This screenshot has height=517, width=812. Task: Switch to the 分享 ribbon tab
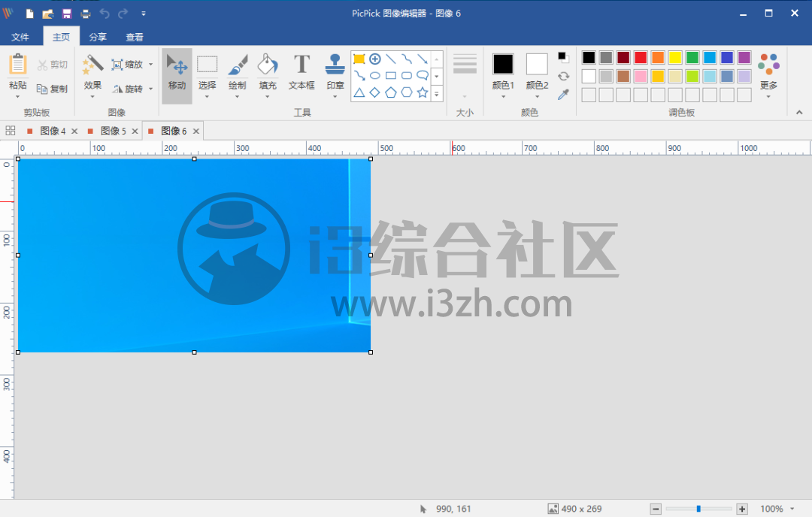pyautogui.click(x=98, y=37)
